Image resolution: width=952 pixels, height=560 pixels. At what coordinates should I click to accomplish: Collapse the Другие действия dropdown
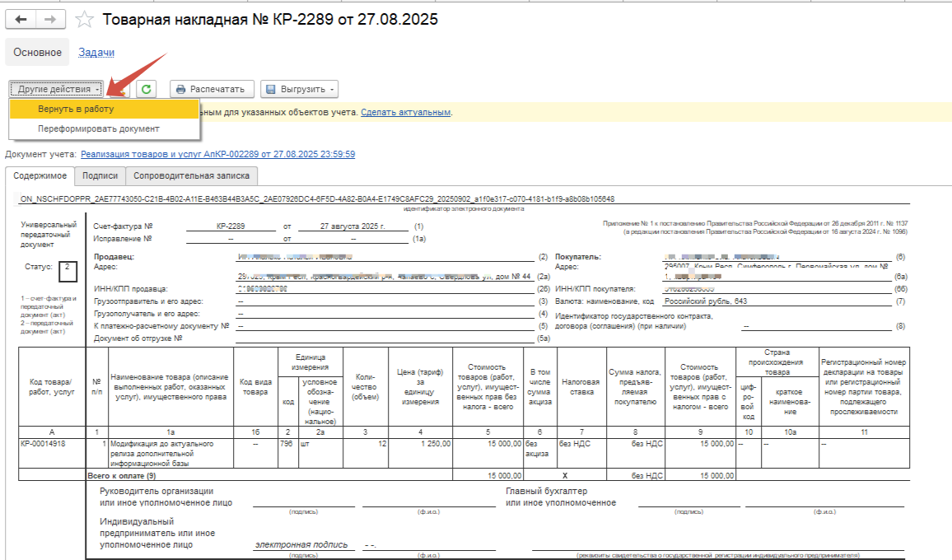[x=57, y=89]
